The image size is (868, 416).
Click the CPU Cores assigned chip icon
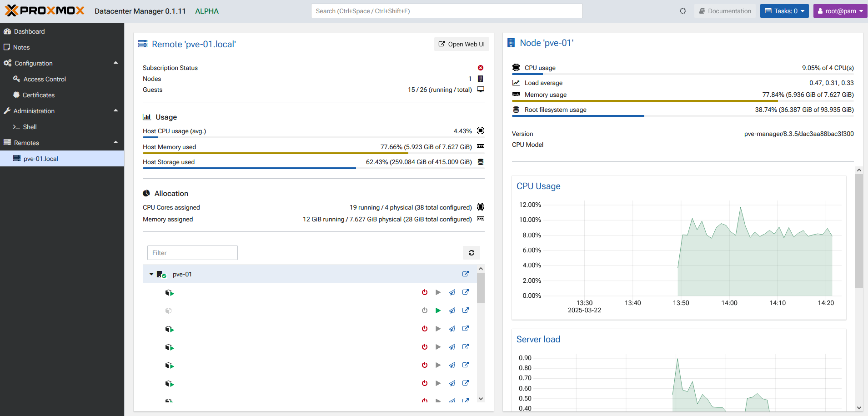481,207
